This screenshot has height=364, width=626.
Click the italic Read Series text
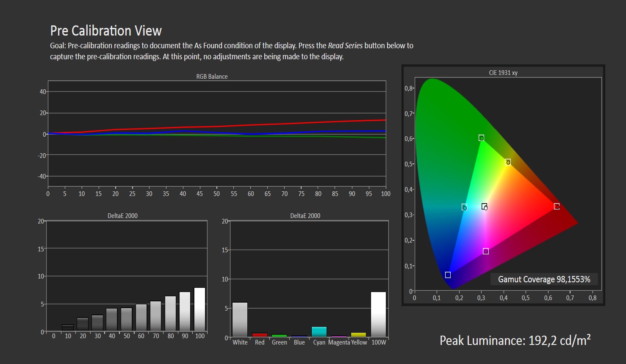[345, 46]
